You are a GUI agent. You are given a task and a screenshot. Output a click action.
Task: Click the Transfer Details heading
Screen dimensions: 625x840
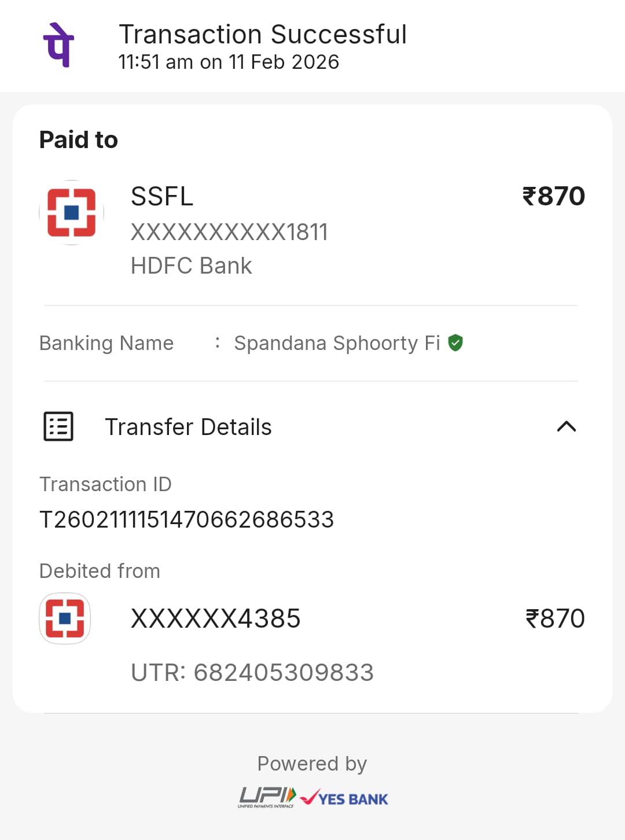[x=188, y=427]
